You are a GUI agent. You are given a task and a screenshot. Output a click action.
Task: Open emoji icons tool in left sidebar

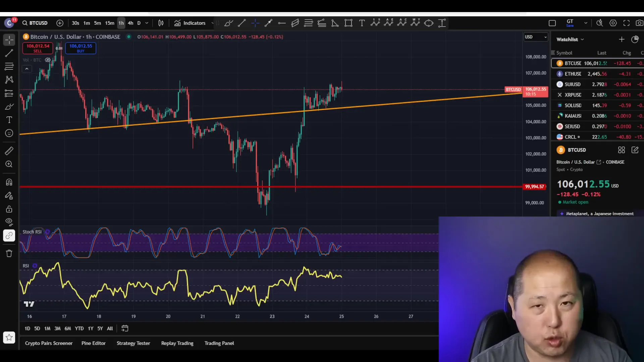9,133
